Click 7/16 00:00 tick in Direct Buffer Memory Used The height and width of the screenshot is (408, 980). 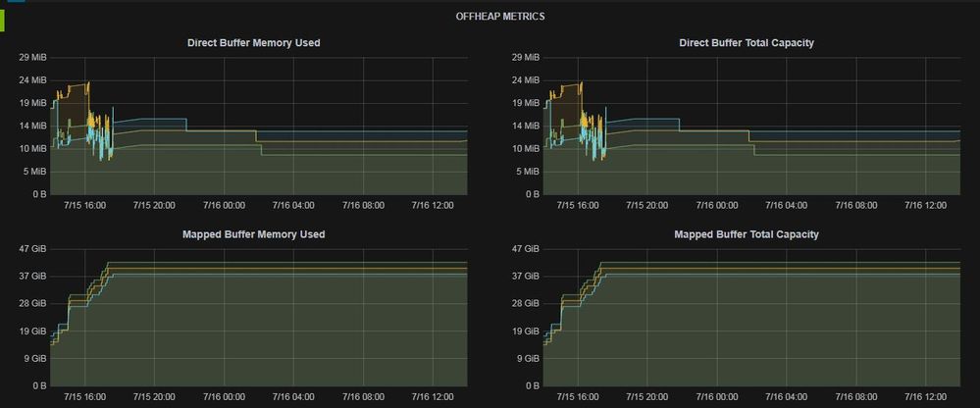[225, 205]
